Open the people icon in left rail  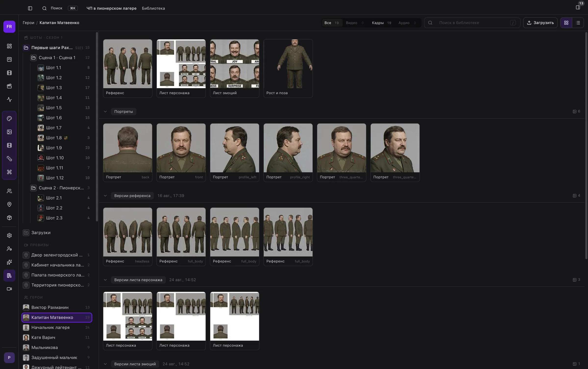point(9,191)
